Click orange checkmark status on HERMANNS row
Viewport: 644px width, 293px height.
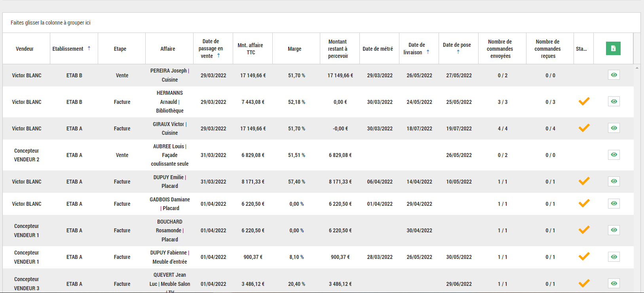(584, 101)
